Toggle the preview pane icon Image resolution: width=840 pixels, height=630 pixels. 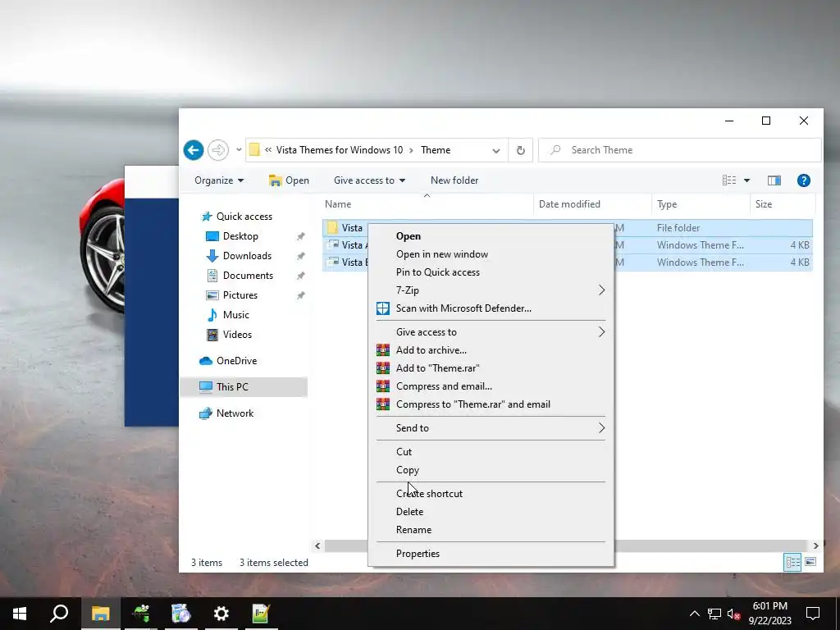[774, 180]
